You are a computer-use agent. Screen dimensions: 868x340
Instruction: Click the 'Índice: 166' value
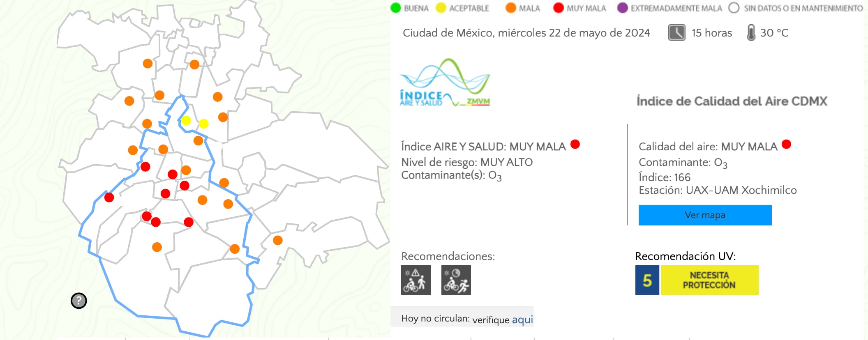[665, 177]
